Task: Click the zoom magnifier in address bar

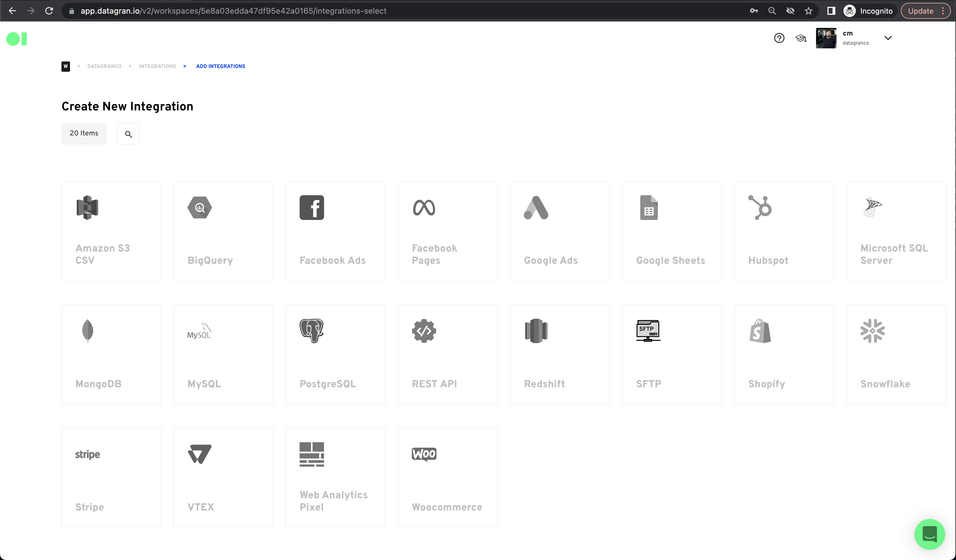Action: (x=772, y=11)
